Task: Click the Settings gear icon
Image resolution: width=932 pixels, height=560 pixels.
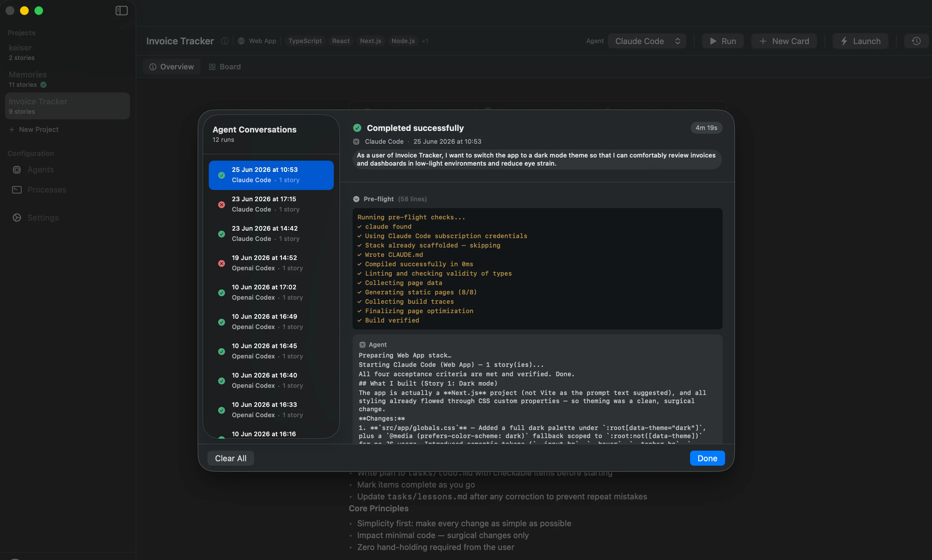Action: pyautogui.click(x=17, y=218)
